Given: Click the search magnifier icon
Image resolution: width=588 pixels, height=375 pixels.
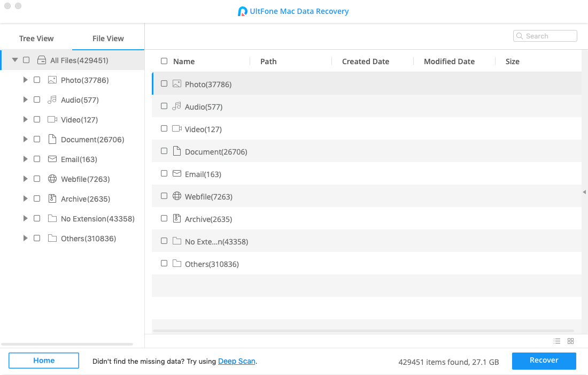Looking at the screenshot, I should pos(520,36).
